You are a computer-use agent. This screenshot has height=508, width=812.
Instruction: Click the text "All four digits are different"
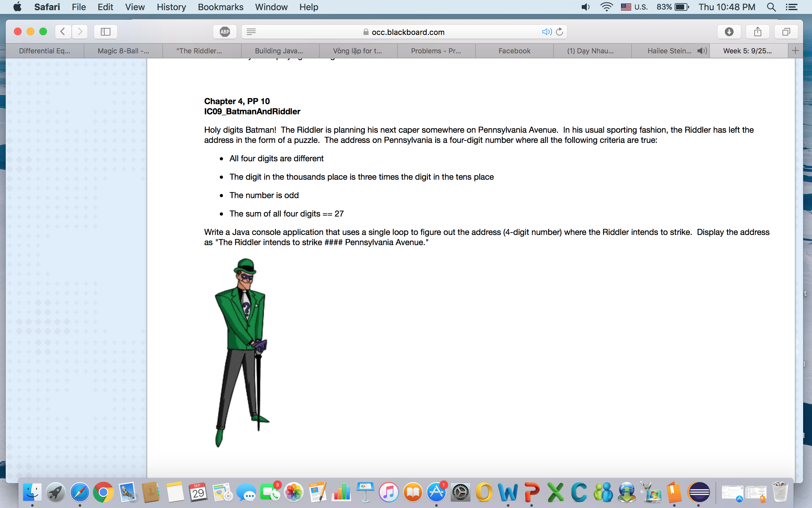pyautogui.click(x=276, y=158)
